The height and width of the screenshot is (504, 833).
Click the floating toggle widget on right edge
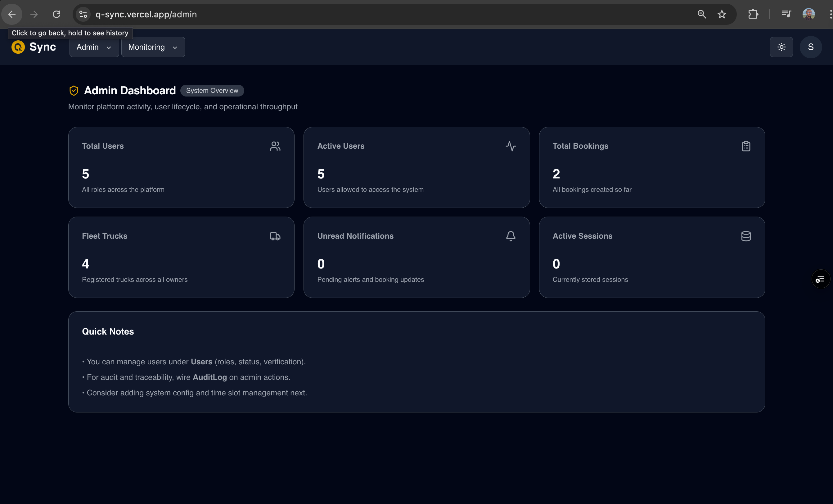pyautogui.click(x=821, y=279)
